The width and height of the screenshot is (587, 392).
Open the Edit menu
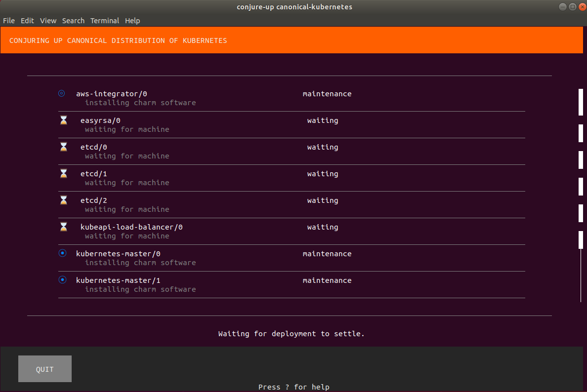coord(27,21)
